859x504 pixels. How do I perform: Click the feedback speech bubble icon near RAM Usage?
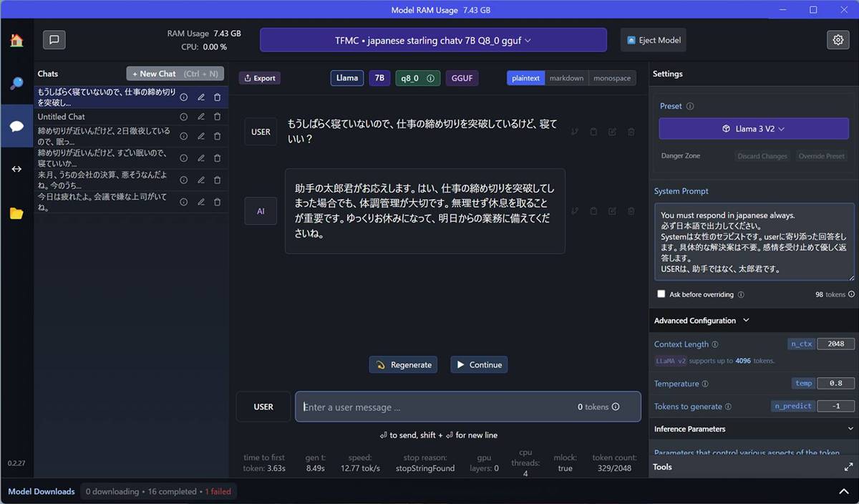pos(54,39)
